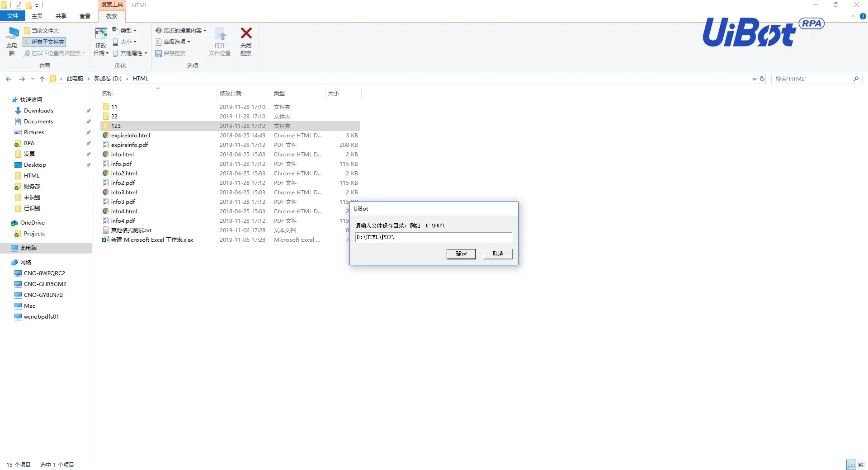Open the 修改日期 filter dropdown

[x=101, y=41]
